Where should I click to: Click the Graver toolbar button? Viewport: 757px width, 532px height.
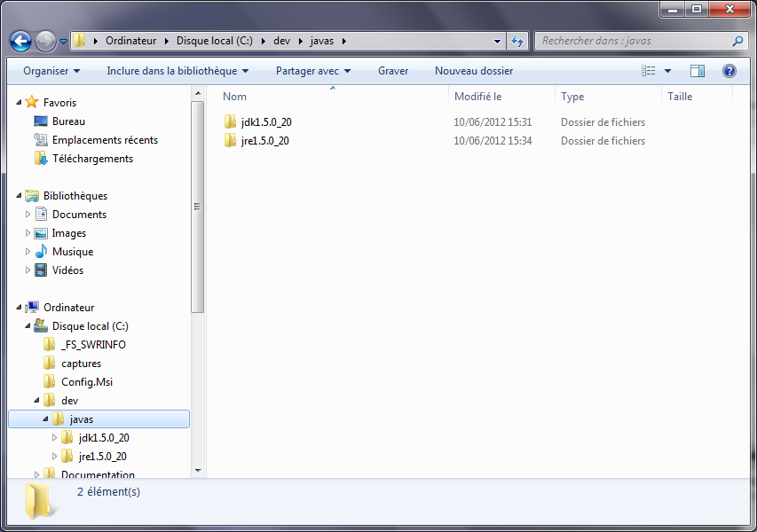[393, 71]
